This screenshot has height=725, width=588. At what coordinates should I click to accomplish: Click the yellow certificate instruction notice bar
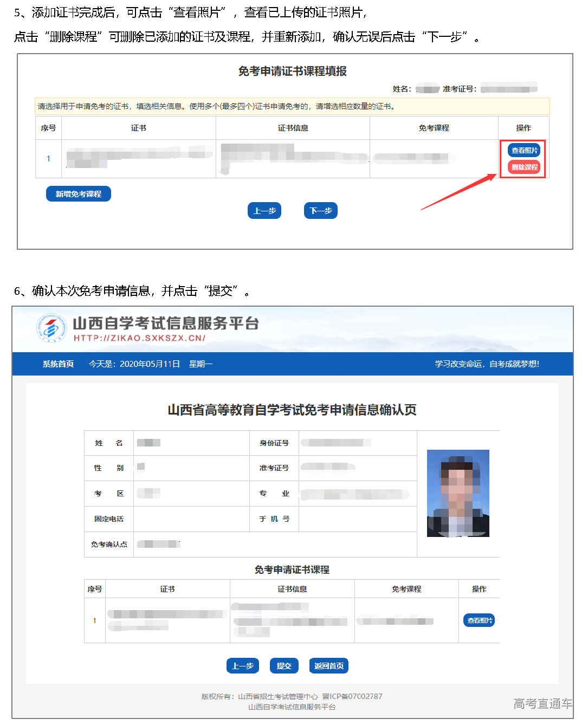(293, 106)
